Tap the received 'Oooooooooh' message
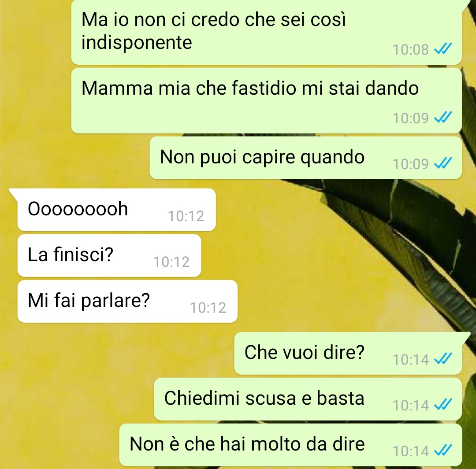 point(116,210)
